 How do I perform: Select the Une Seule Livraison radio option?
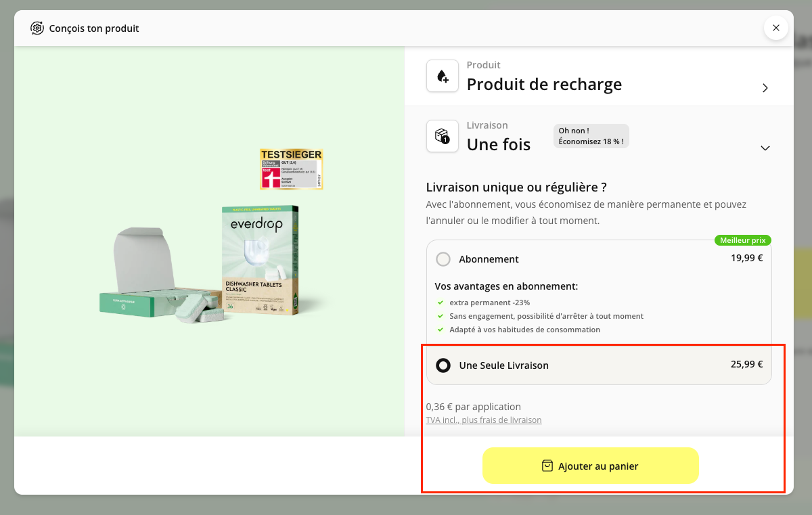[x=443, y=365]
